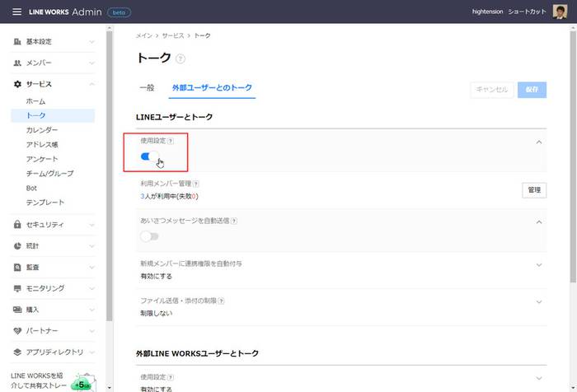Screen dimensions: 577x392
Task: Open Bot in the service menu
Action: pos(31,188)
